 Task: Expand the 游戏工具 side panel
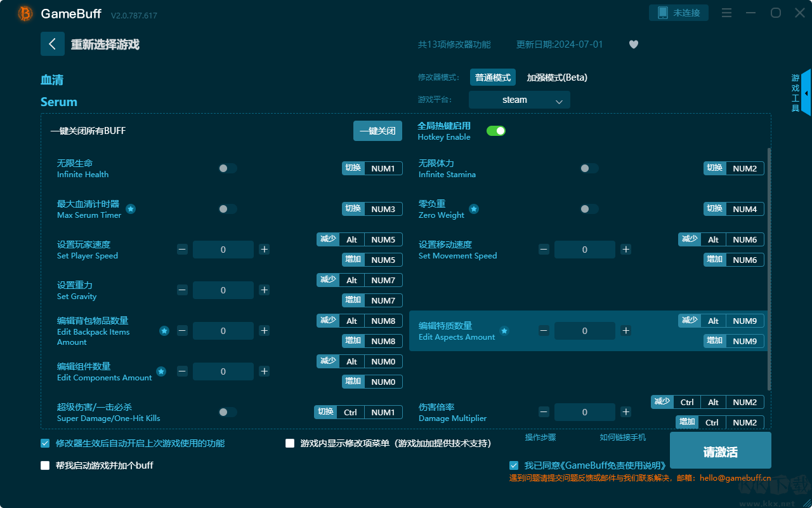coord(800,93)
